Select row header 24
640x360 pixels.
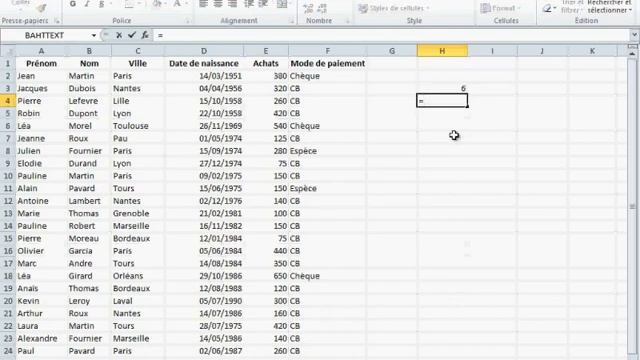point(8,351)
